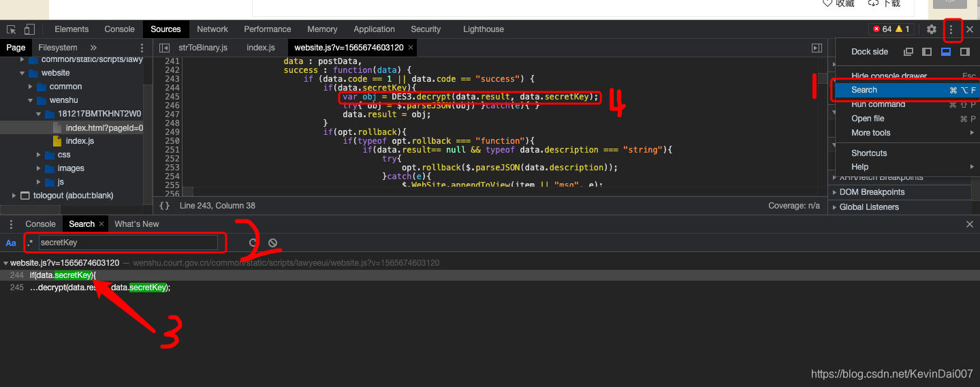Click the secretKey search input field

128,243
